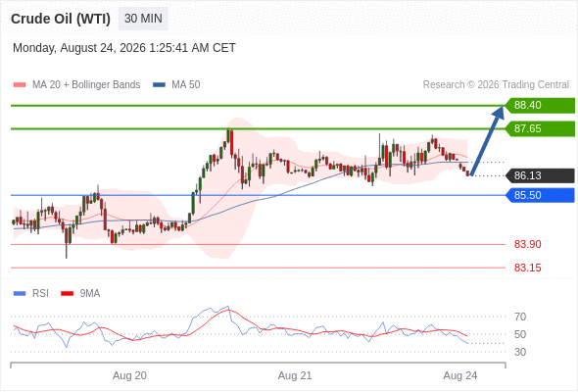Click the 9MA legend label
Screen dimensions: 578x392
[90, 294]
